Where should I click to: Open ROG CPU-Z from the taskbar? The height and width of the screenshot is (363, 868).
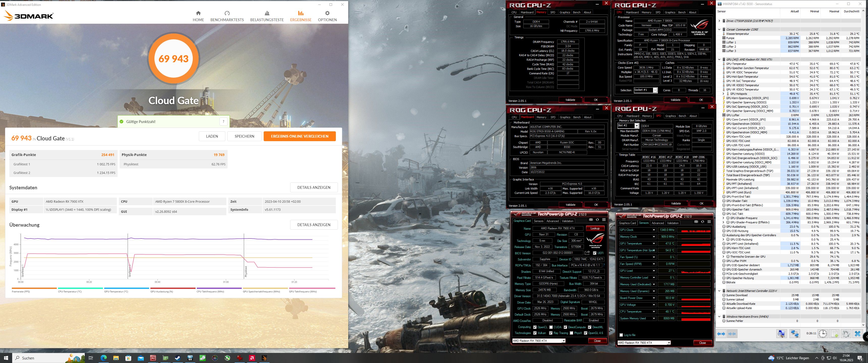coord(153,358)
